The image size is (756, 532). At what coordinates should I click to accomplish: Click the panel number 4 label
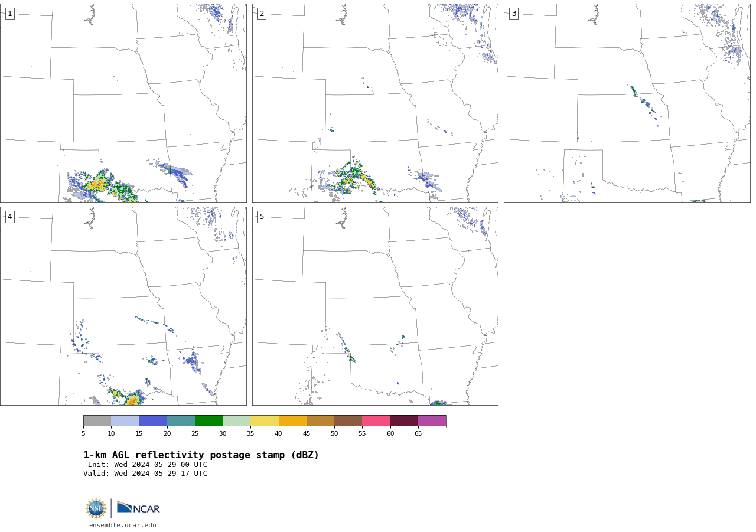point(9,217)
